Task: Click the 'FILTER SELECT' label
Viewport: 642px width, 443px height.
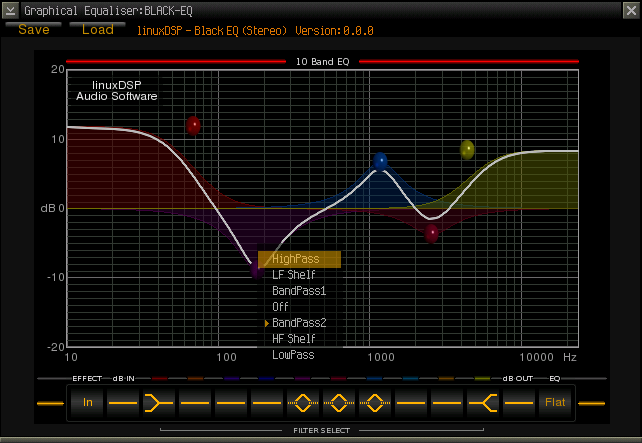Action: pyautogui.click(x=321, y=430)
